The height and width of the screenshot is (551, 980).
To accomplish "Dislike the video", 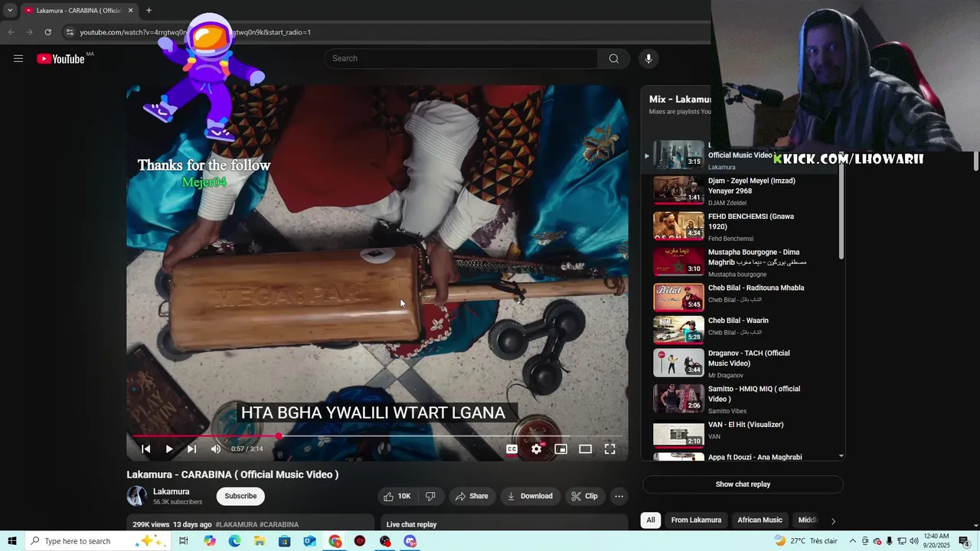I will coord(430,496).
